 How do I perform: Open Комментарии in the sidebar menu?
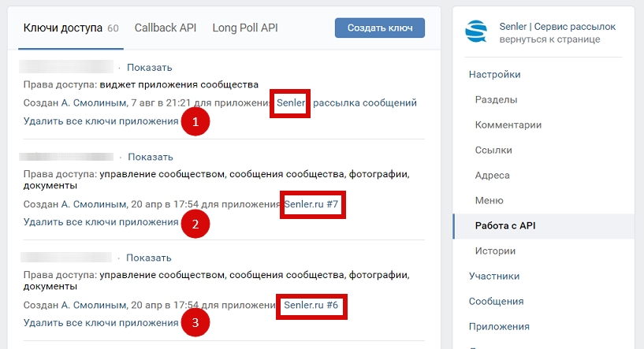[x=508, y=125]
